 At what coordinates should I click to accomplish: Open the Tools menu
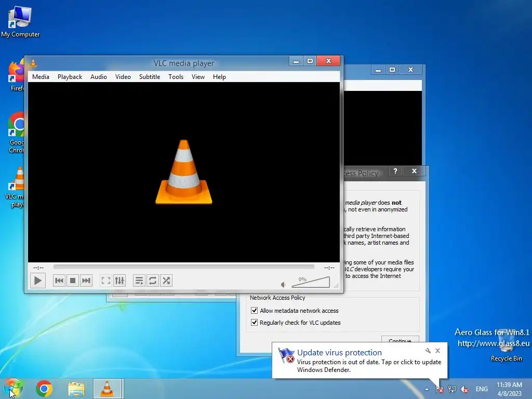(176, 77)
